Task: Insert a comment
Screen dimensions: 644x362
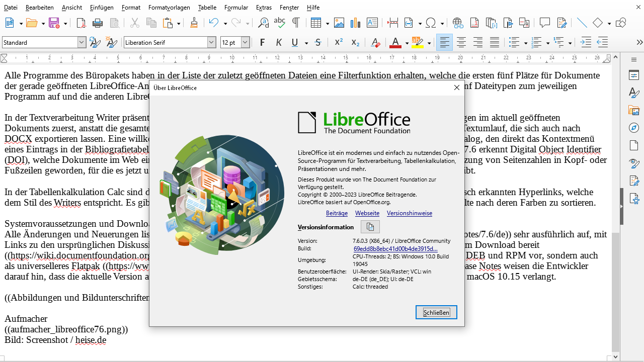Action: coord(544,23)
